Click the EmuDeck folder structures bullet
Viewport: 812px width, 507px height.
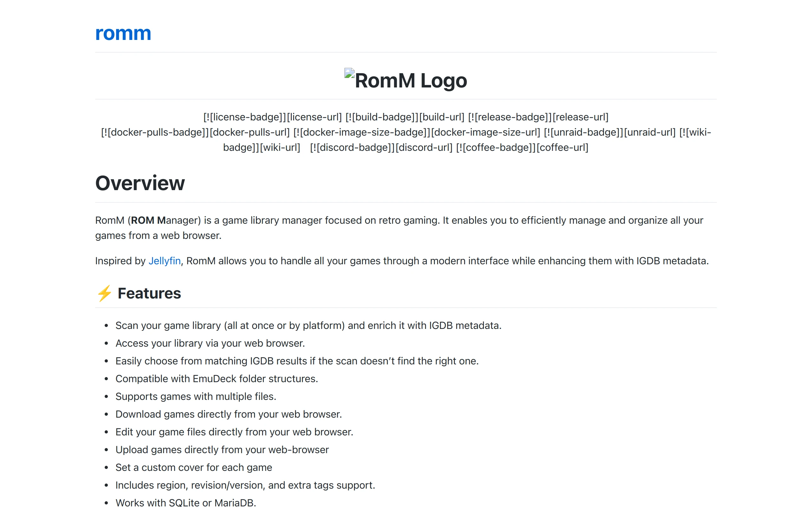(x=216, y=379)
